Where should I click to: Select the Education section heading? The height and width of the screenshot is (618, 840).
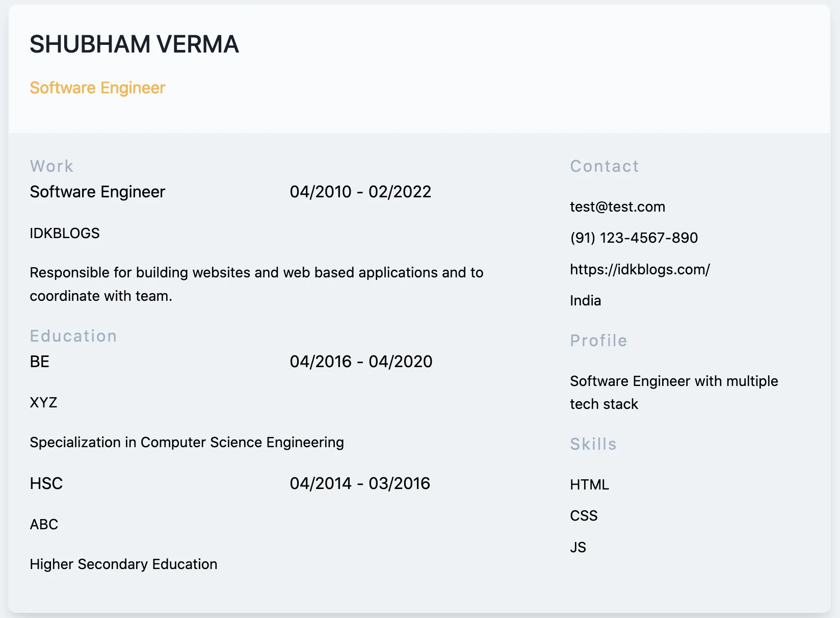click(x=73, y=336)
